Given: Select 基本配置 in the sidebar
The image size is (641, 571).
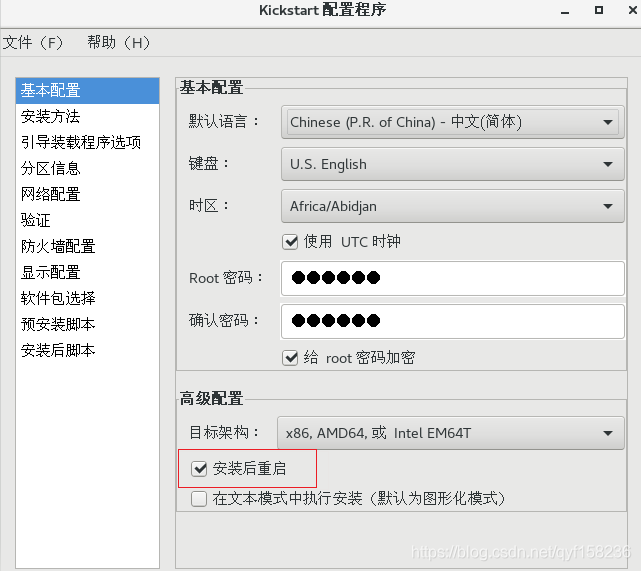Looking at the screenshot, I should pos(87,91).
